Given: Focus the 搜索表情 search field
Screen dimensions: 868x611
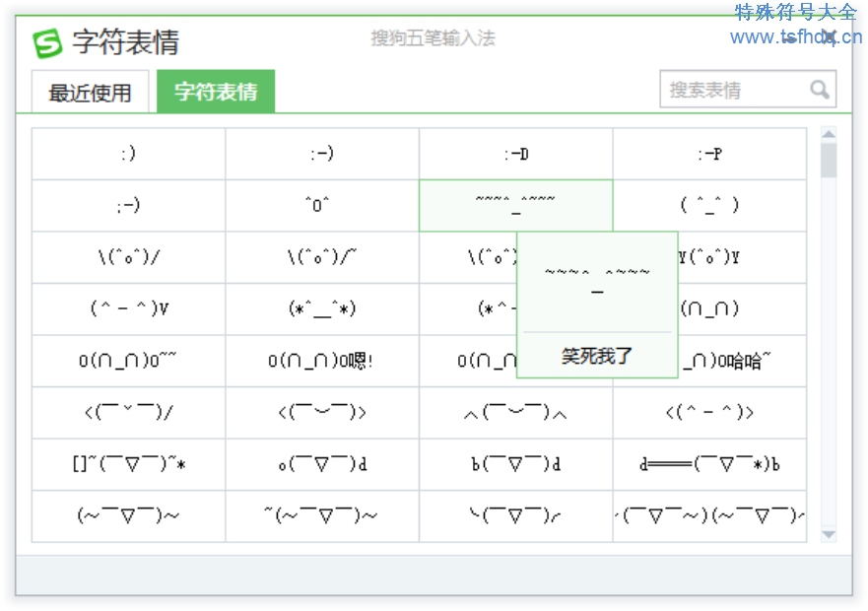Looking at the screenshot, I should coord(748,89).
